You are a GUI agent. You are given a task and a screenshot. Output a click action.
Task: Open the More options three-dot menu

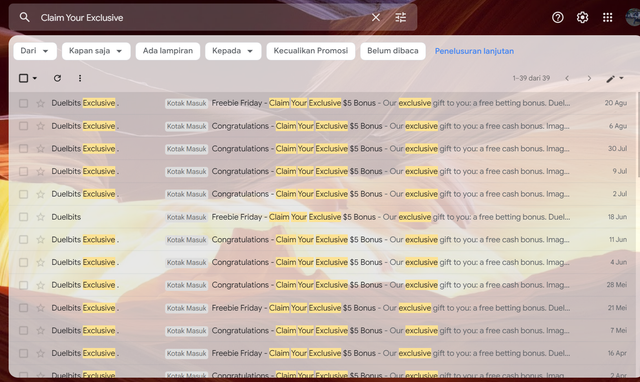[x=80, y=78]
